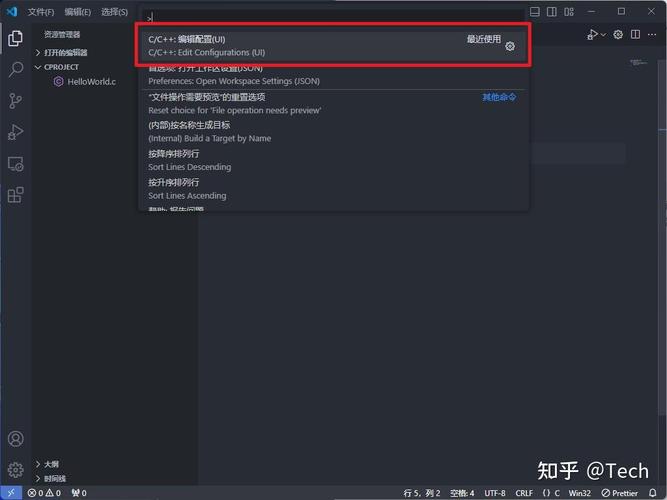Click the editor title gear icon

click(618, 34)
